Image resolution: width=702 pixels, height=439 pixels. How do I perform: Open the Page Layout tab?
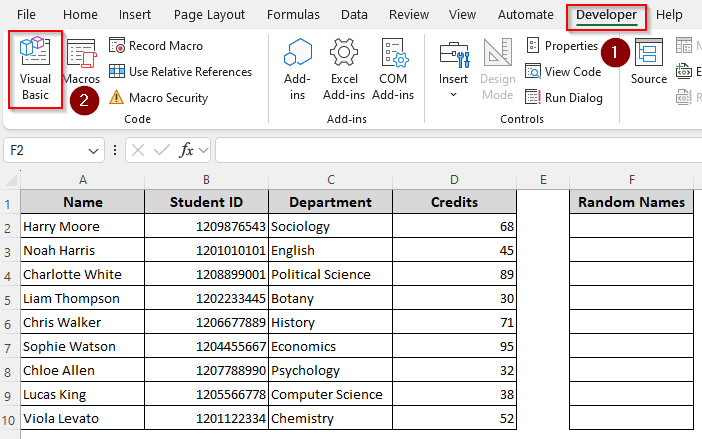tap(209, 15)
